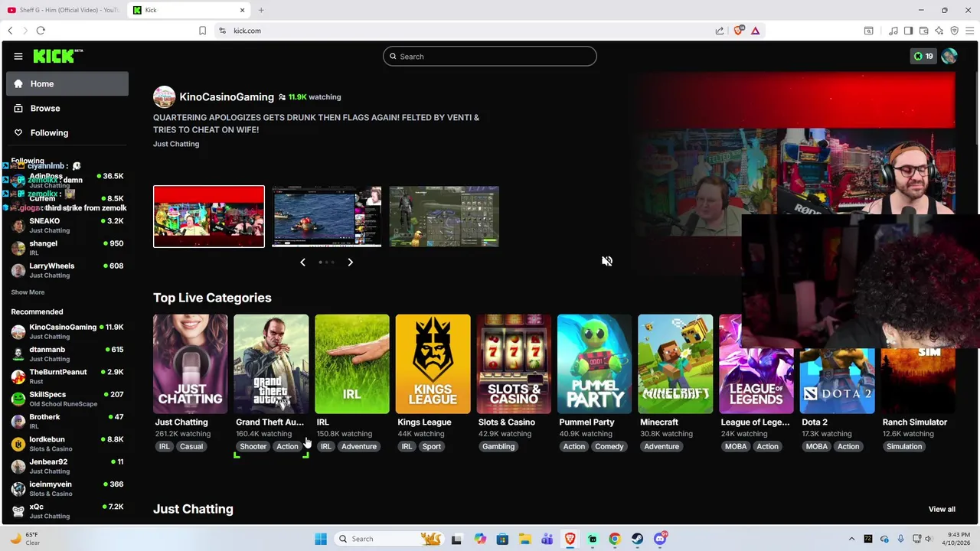Open the Brave Wallet

[x=923, y=31]
